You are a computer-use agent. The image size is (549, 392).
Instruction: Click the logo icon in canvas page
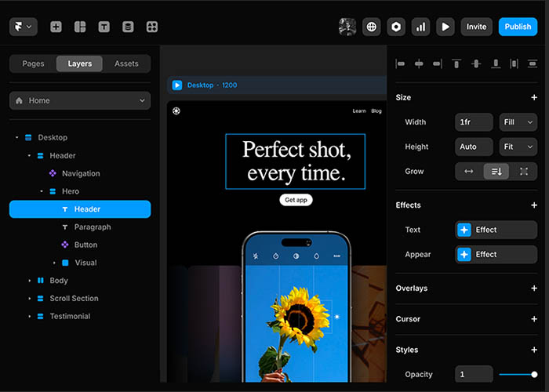[x=176, y=111]
